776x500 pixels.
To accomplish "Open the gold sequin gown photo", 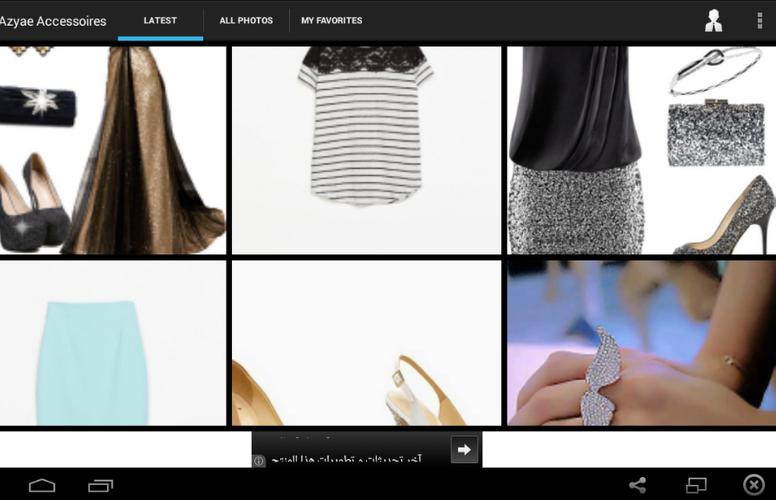I will (x=112, y=150).
